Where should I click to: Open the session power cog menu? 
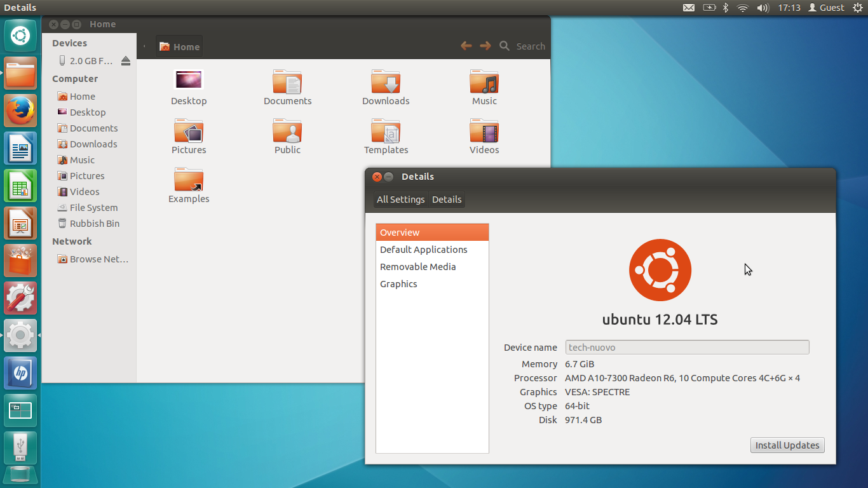[x=857, y=8]
